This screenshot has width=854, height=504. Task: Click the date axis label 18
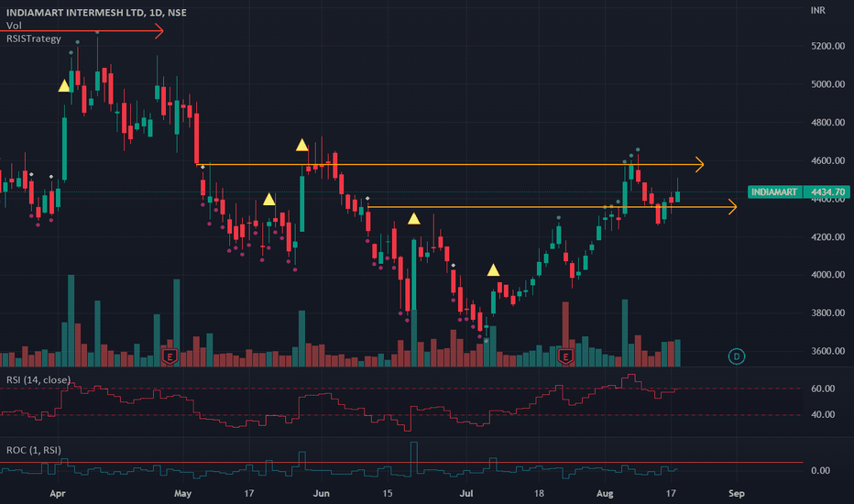click(x=539, y=494)
